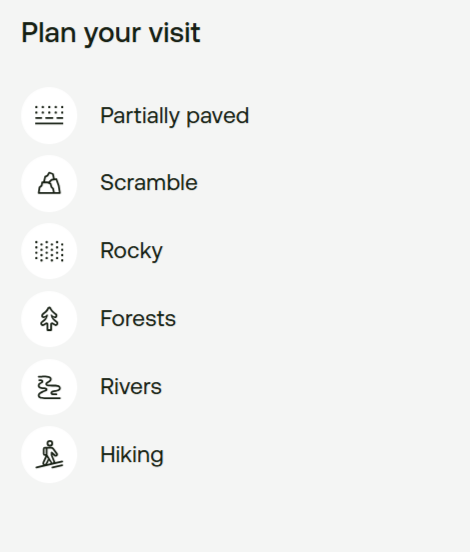This screenshot has width=470, height=552.
Task: Click the word 'paved' in the first item
Action: pos(218,117)
